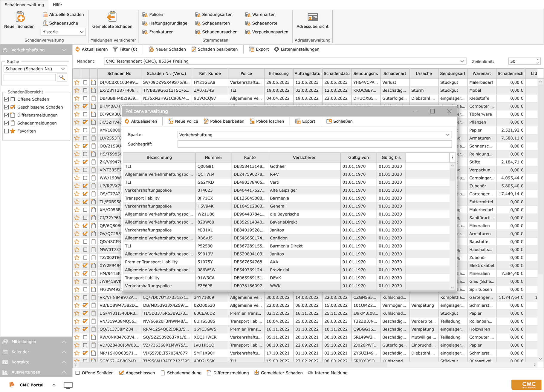Click Schaden bearbeiten toolbar button
544x392 pixels.
[x=215, y=49]
